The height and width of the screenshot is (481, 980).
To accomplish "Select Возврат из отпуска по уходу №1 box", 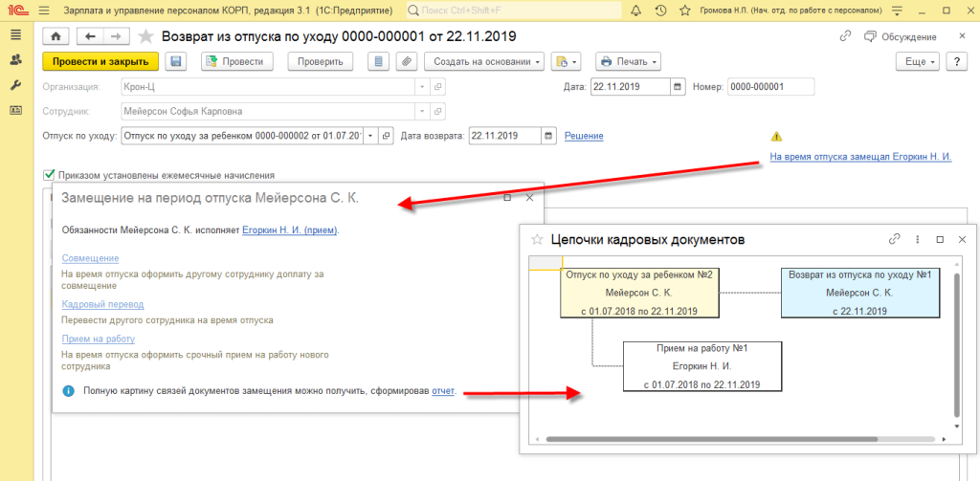I will [x=860, y=293].
